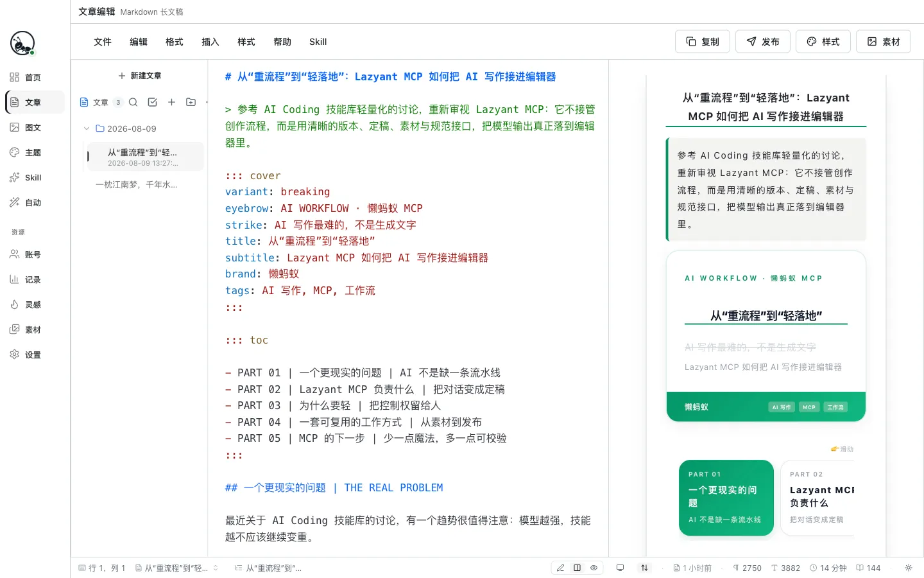Image resolution: width=924 pixels, height=578 pixels.
Task: Open the Skill menu in menu bar
Action: pyautogui.click(x=318, y=42)
